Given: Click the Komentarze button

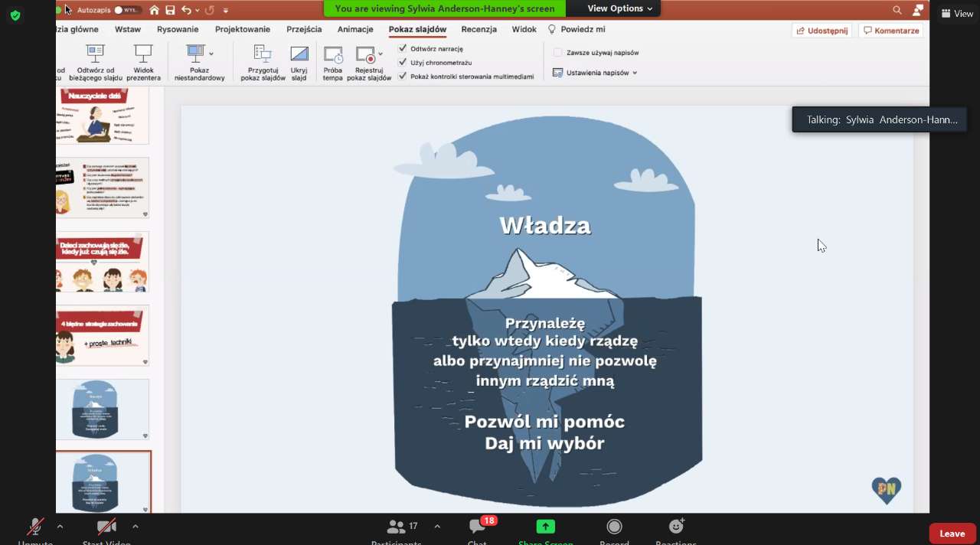Looking at the screenshot, I should 890,31.
